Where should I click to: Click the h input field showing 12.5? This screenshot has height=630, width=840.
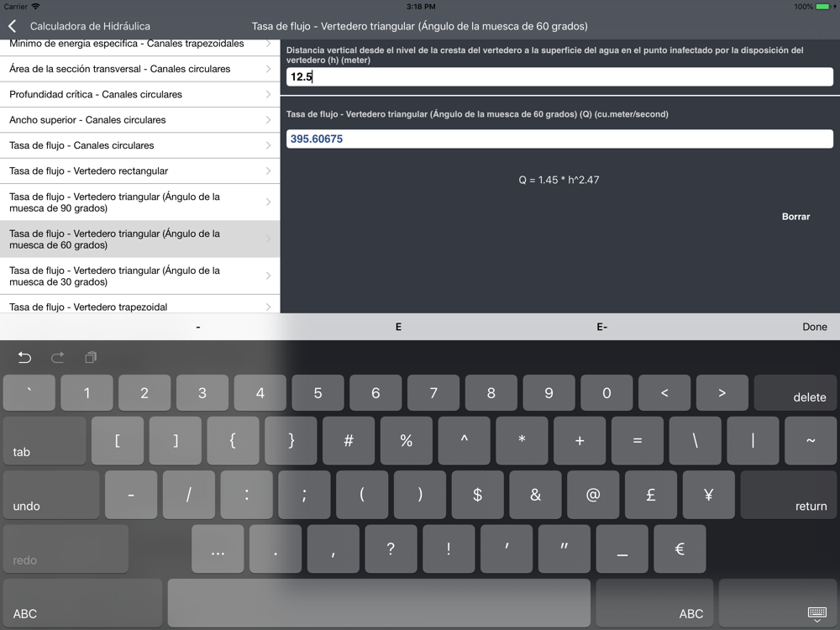559,76
